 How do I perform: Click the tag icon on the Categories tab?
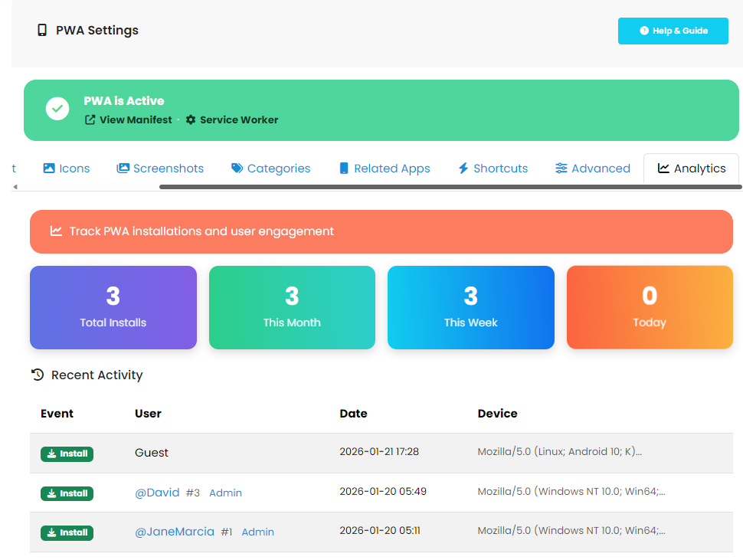(236, 168)
